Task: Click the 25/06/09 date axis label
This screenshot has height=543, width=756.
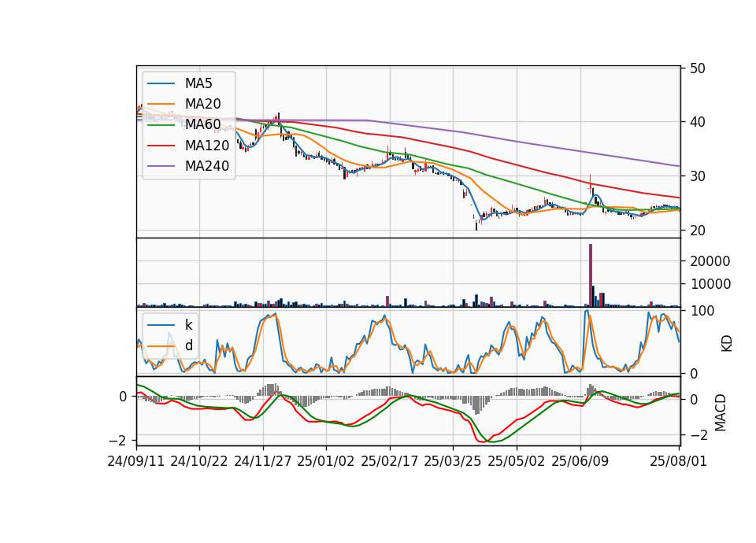Action: 580,461
